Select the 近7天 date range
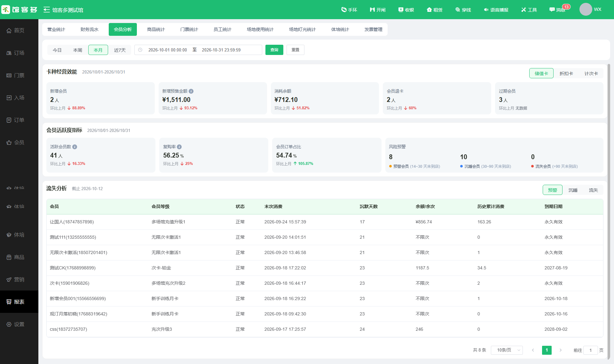Viewport: 614px width, 364px height. tap(120, 50)
